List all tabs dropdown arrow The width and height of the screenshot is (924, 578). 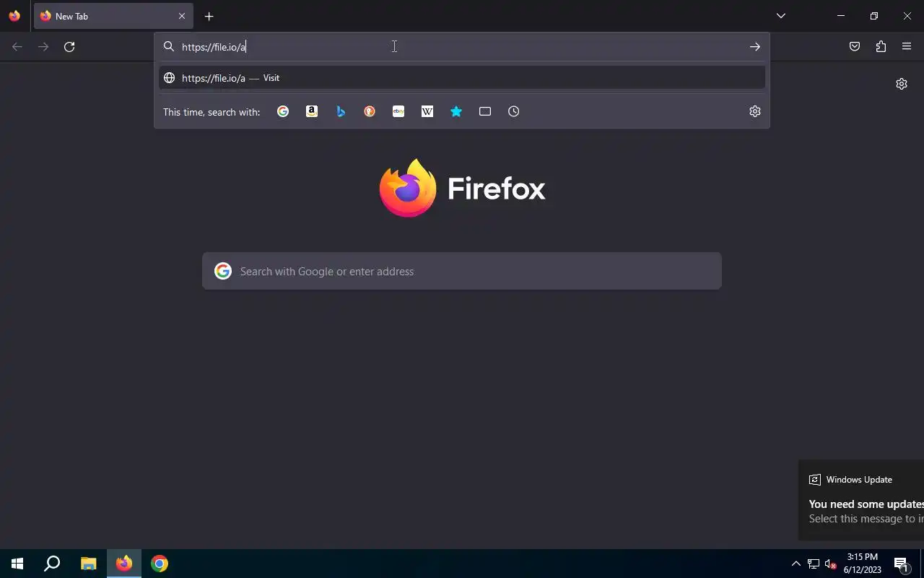781,16
